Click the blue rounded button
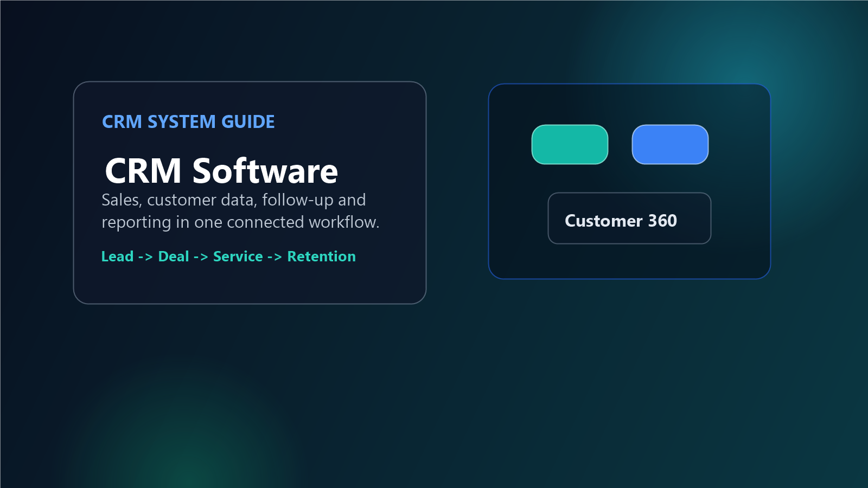 [670, 144]
